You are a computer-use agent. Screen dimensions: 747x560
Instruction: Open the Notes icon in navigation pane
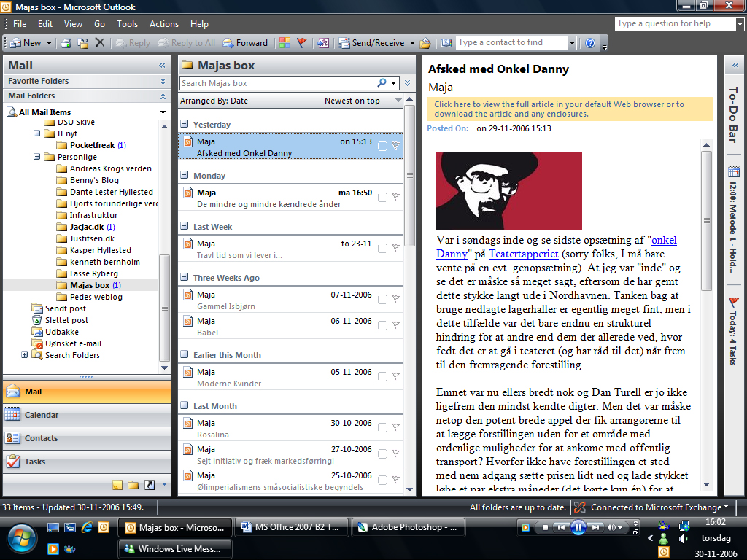point(118,485)
